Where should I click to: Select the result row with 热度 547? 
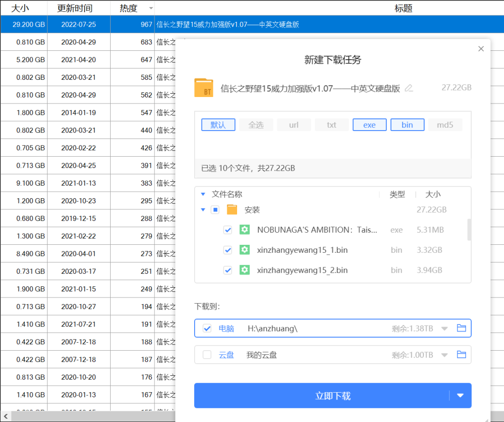click(x=88, y=113)
